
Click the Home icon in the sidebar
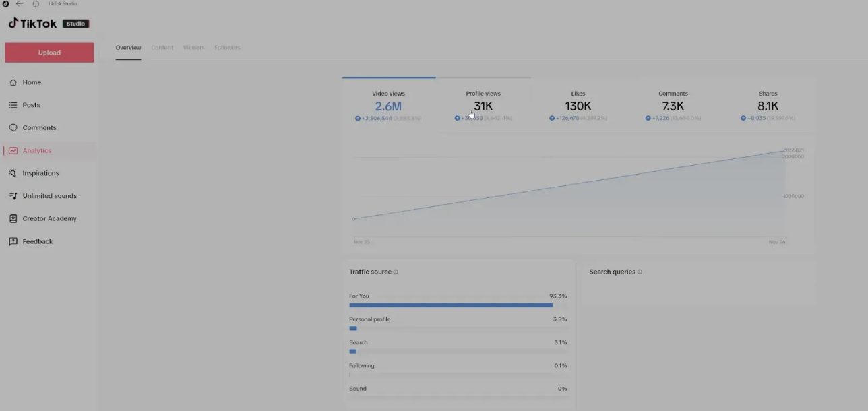[x=13, y=82]
